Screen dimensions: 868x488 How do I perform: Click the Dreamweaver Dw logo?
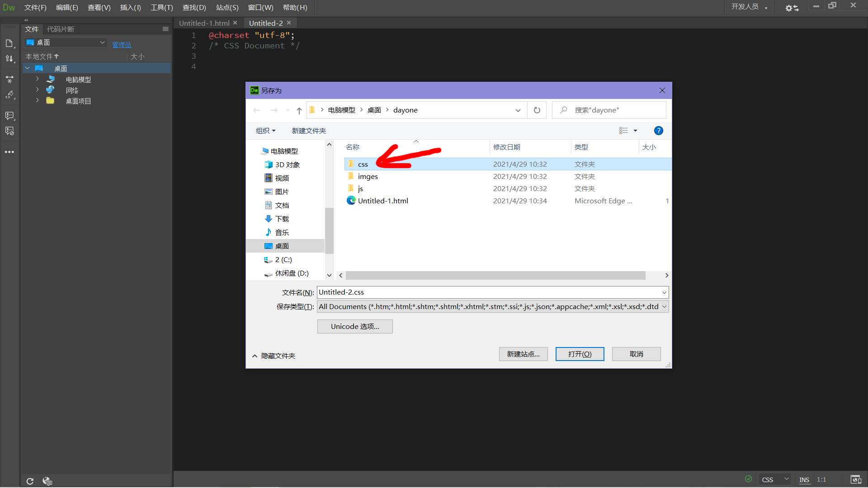pyautogui.click(x=9, y=8)
